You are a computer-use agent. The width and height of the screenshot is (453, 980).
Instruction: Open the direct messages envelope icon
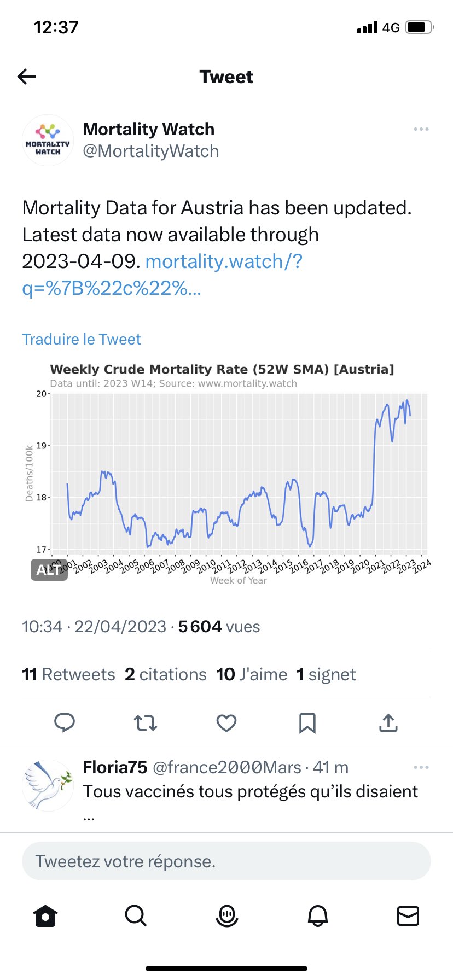(x=408, y=915)
